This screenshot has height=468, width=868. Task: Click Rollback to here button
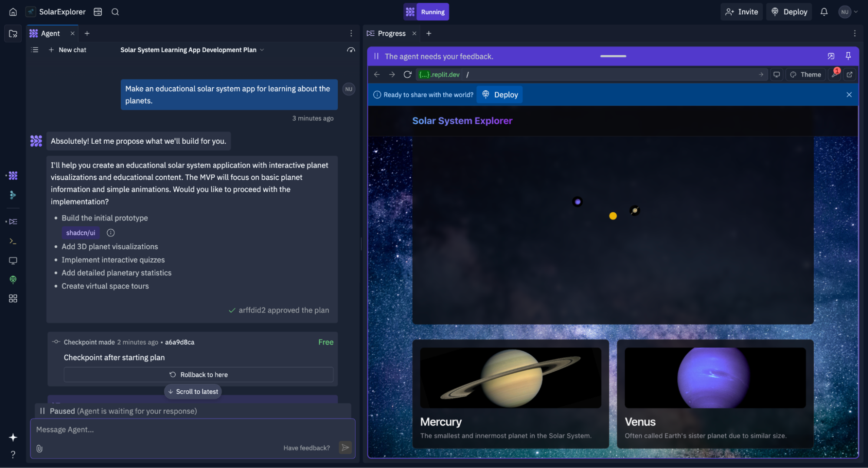click(198, 375)
